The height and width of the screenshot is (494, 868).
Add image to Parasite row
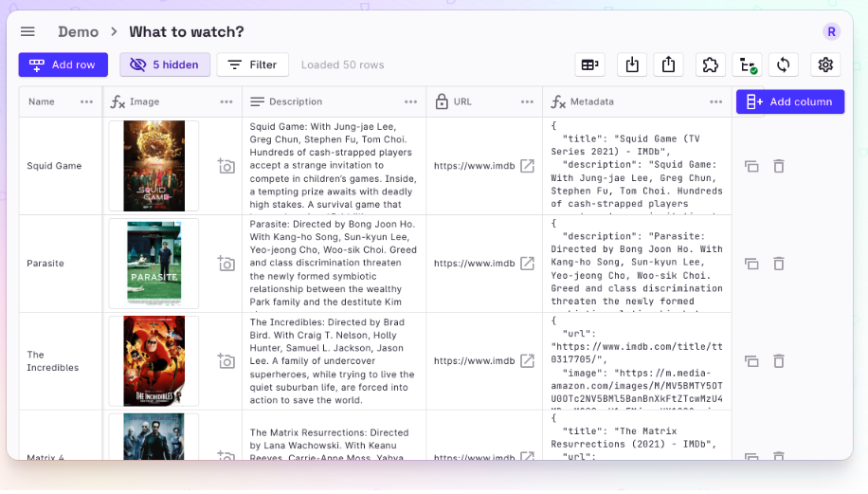coord(226,263)
